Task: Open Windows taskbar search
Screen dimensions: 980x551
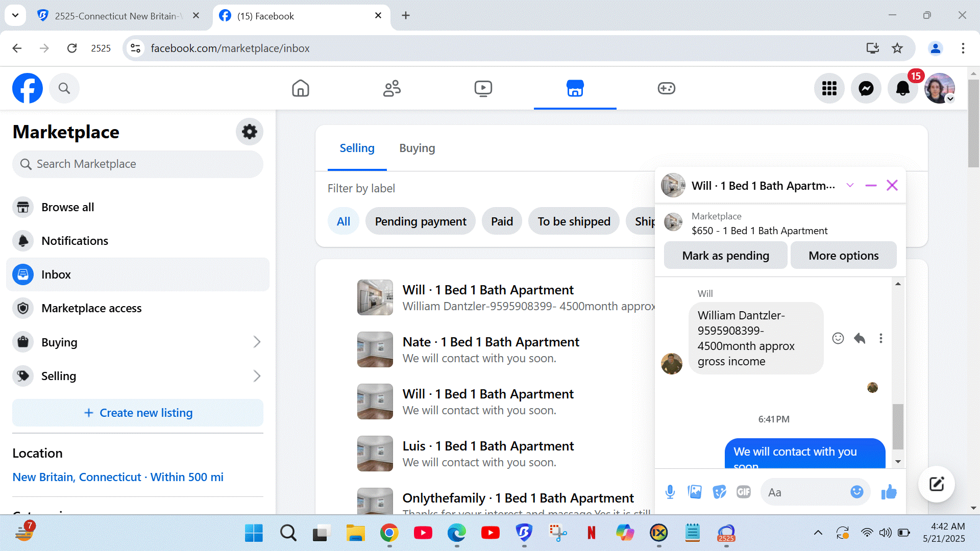Action: point(288,533)
